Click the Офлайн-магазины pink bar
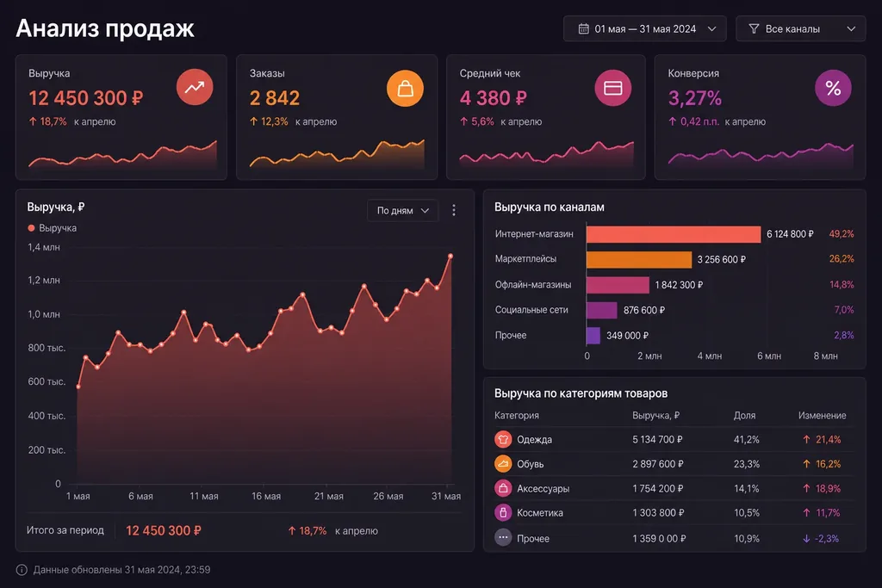The image size is (882, 588). point(618,284)
